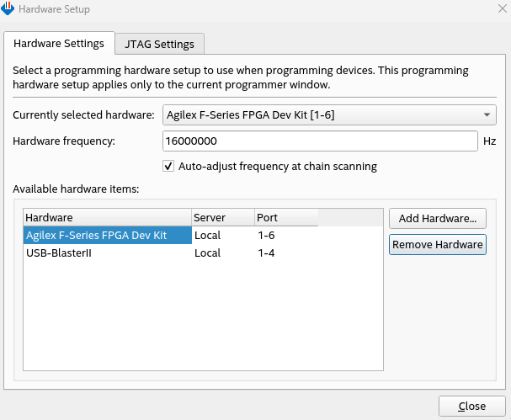Select the Hardware Settings tab
511x420 pixels.
coord(59,43)
